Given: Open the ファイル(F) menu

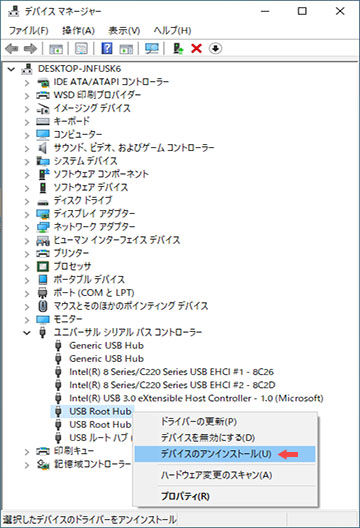Looking at the screenshot, I should pyautogui.click(x=29, y=31).
